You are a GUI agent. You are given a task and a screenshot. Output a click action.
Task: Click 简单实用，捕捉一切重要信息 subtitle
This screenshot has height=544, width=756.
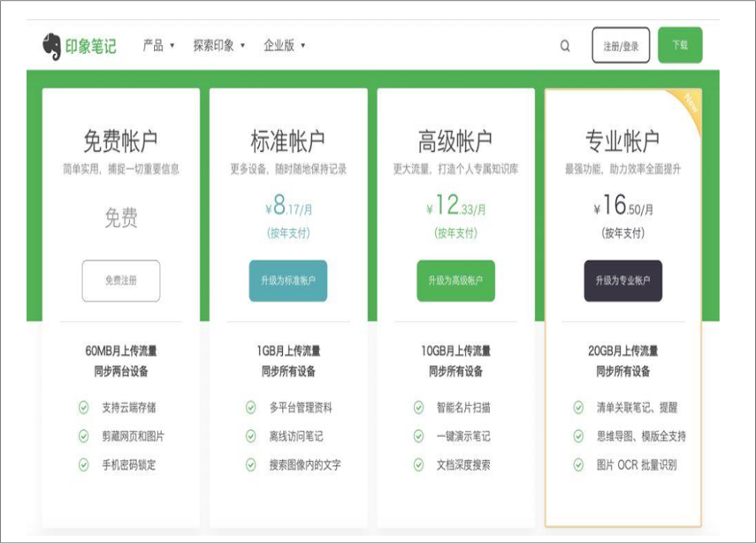121,169
